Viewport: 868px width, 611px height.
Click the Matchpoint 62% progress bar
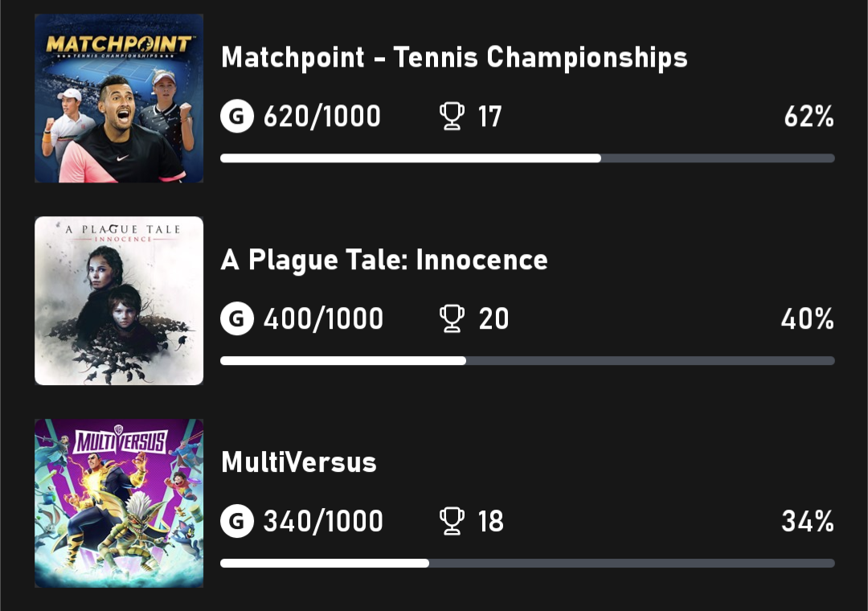pos(527,158)
